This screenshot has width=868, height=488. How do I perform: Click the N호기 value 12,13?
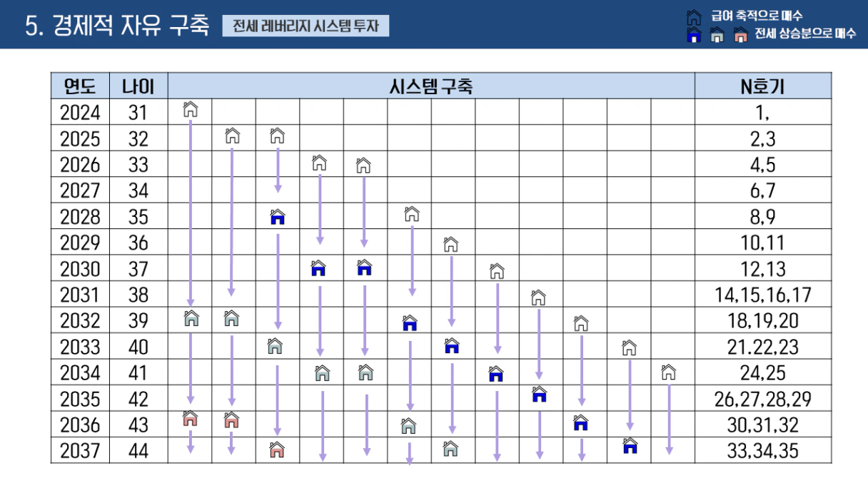click(763, 269)
